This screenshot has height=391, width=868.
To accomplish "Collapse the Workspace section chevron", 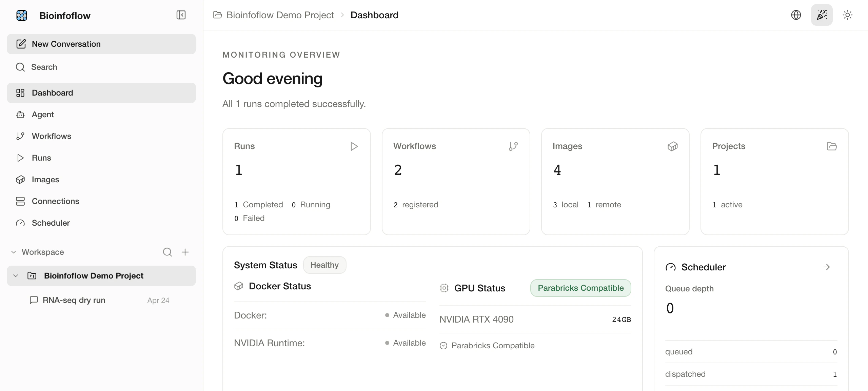I will 14,252.
